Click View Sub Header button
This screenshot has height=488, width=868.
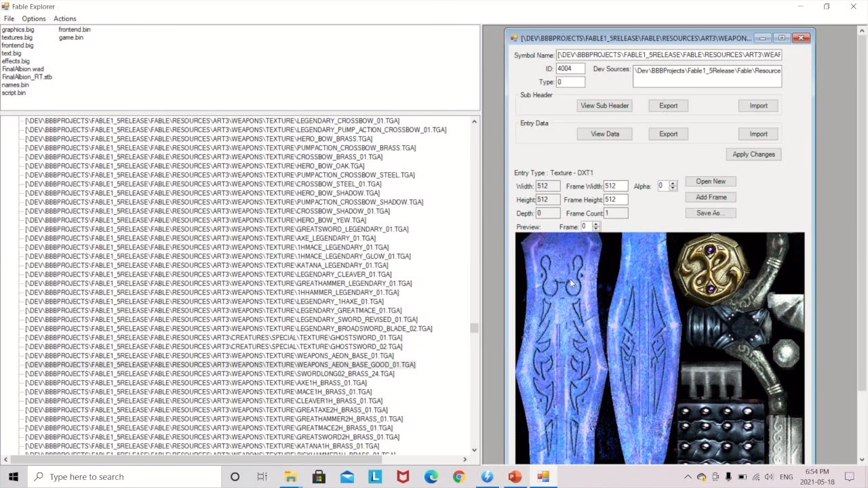coord(605,106)
